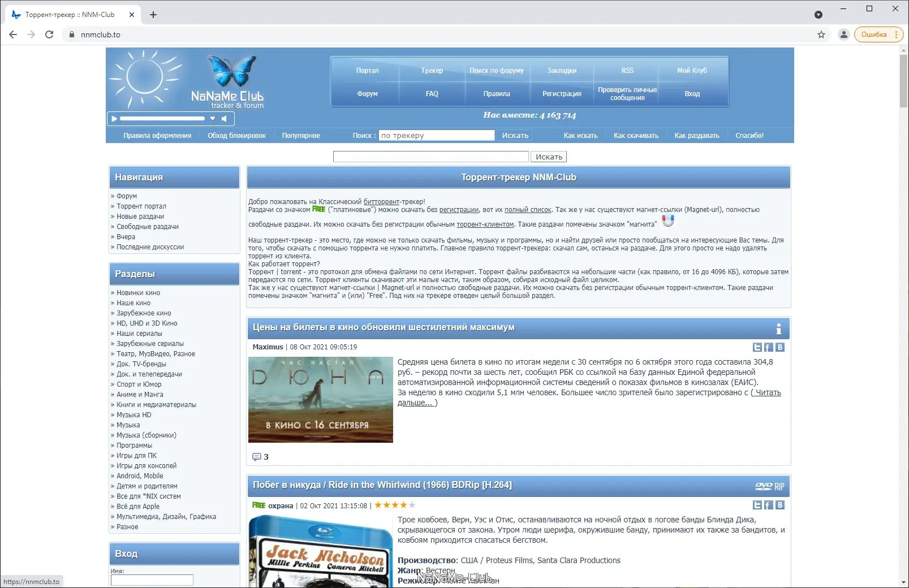The width and height of the screenshot is (909, 588).
Task: Share the Maximus news post on VK
Action: coord(780,347)
